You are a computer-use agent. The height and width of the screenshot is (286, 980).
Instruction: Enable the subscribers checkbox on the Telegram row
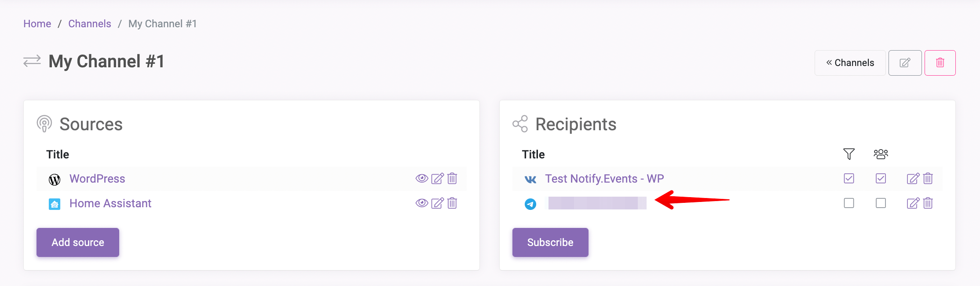(x=881, y=203)
